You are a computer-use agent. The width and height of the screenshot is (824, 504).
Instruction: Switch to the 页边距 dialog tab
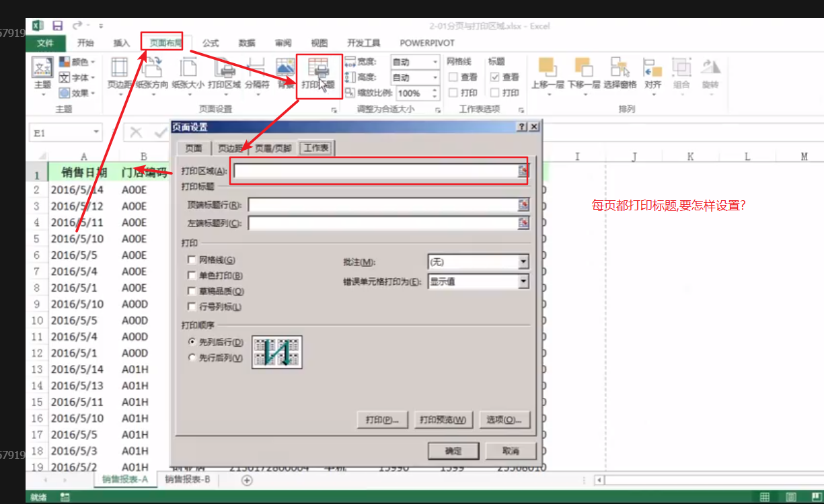230,149
